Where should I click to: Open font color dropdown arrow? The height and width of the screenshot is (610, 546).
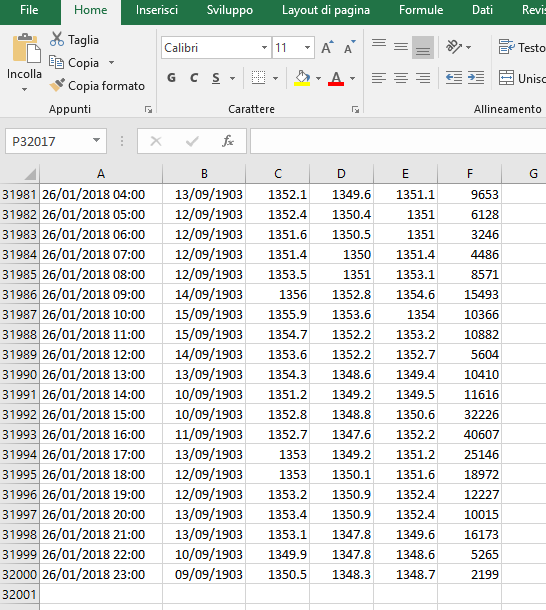(x=353, y=78)
